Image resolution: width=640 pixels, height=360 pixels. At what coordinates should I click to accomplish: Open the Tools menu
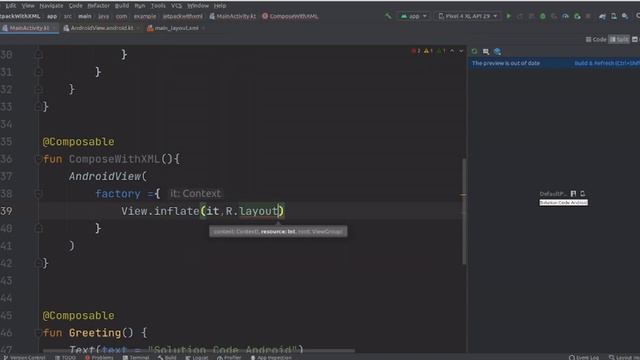click(158, 6)
